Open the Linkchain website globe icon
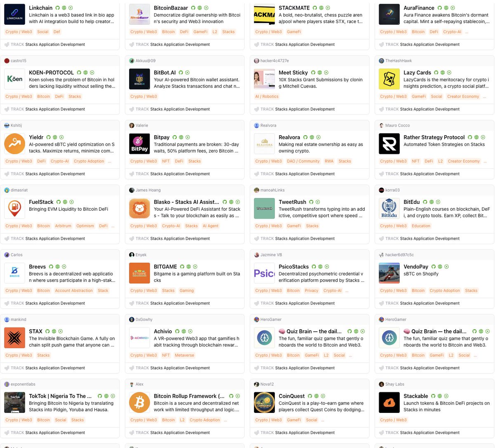 (64, 8)
